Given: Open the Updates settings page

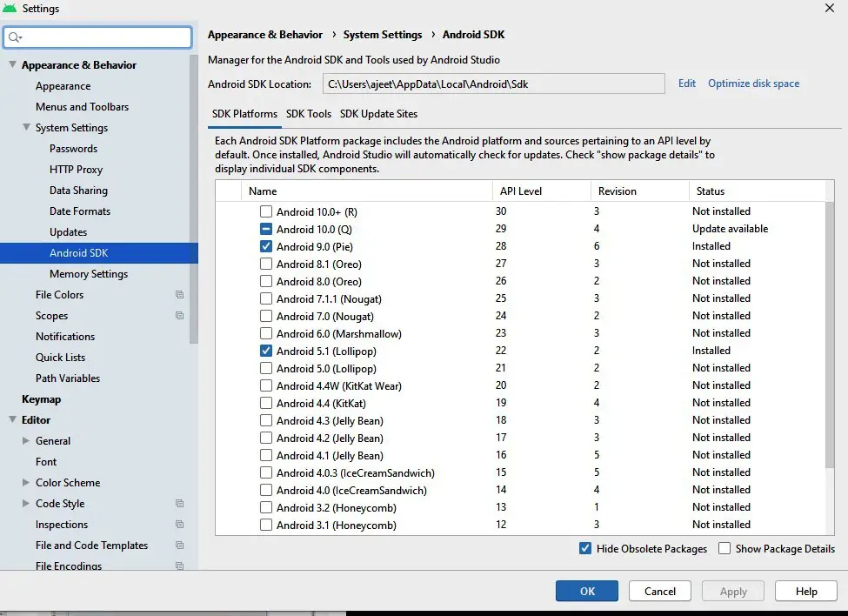Looking at the screenshot, I should [x=68, y=232].
